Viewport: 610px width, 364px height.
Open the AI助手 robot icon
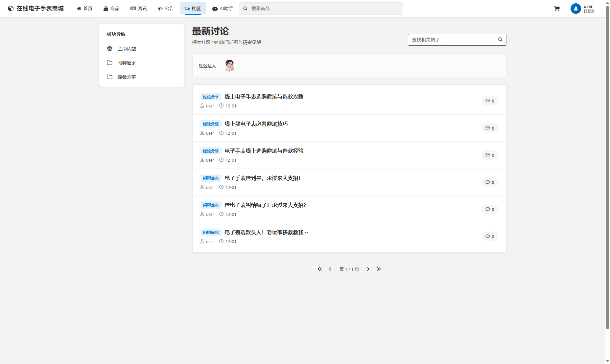coord(215,8)
